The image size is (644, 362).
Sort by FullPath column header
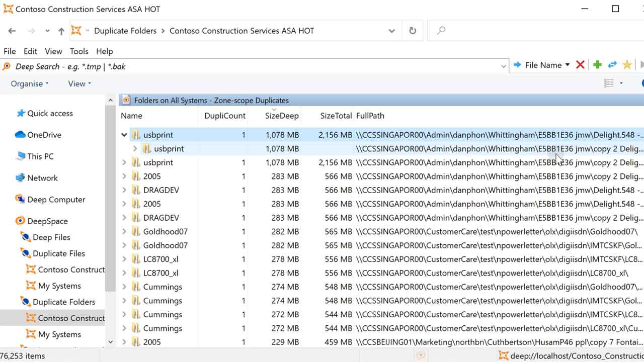click(x=370, y=116)
